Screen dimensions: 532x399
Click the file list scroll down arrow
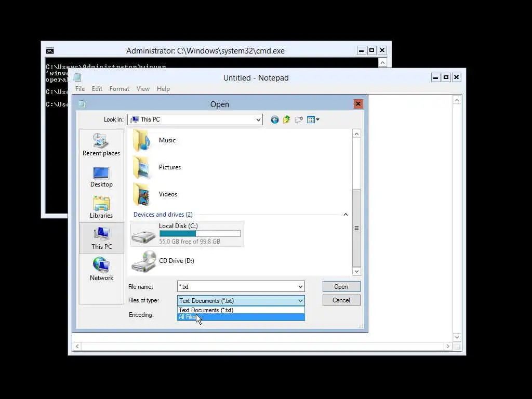[356, 271]
